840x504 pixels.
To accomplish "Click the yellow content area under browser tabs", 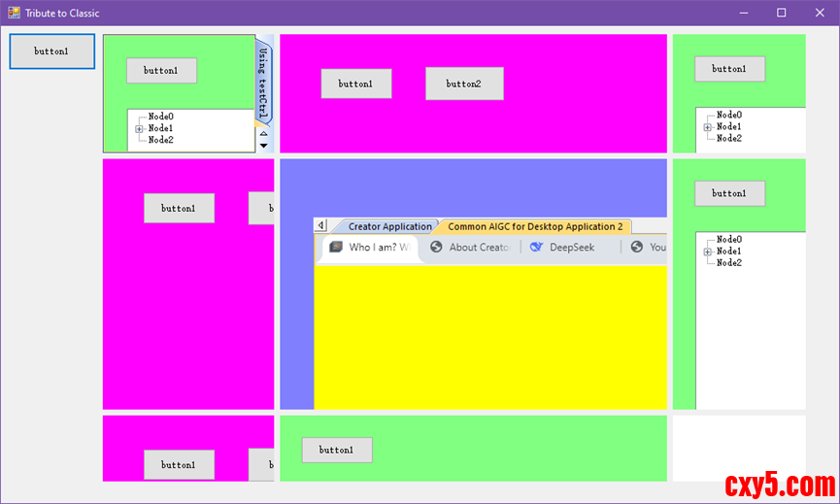I will [490, 335].
